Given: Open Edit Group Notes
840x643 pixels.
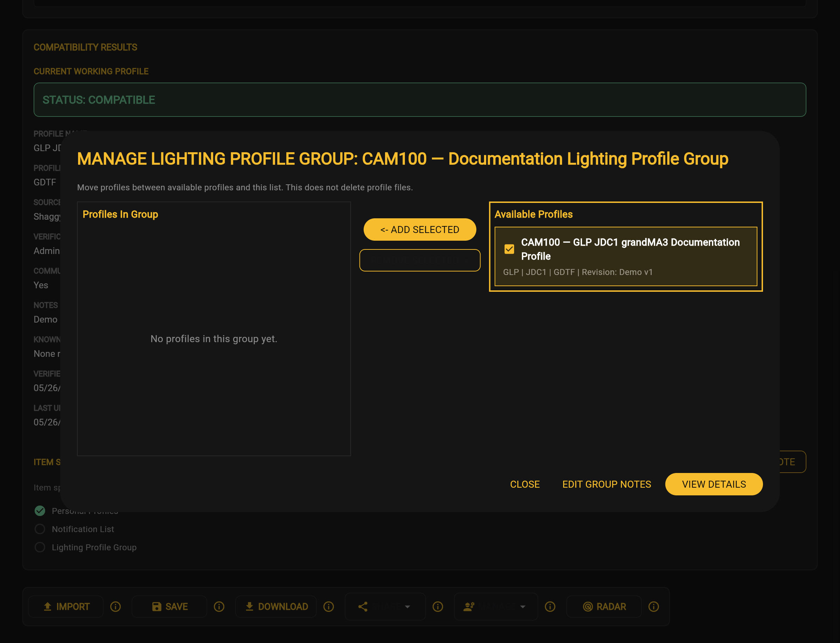Looking at the screenshot, I should point(607,484).
